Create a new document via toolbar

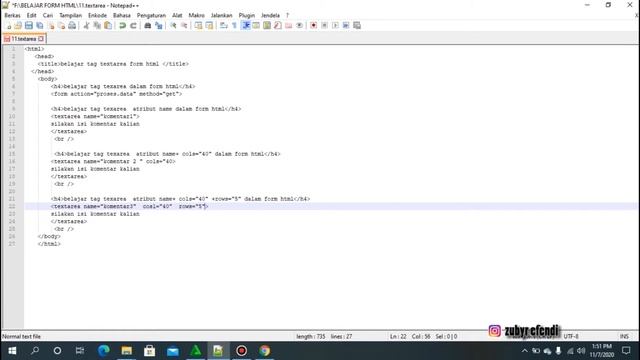point(8,26)
